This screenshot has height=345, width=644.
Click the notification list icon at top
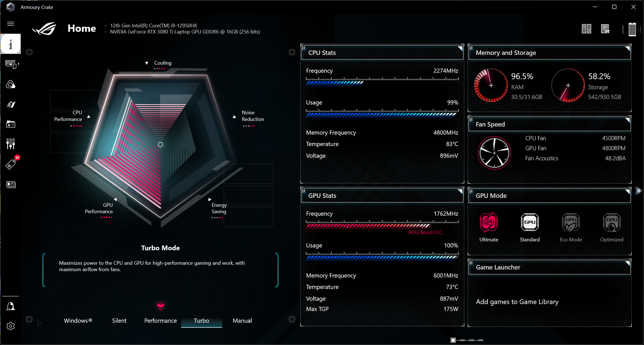605,29
